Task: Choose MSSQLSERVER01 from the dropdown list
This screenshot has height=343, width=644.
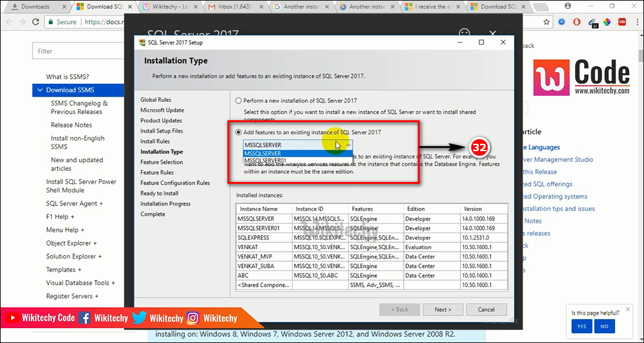Action: (266, 160)
